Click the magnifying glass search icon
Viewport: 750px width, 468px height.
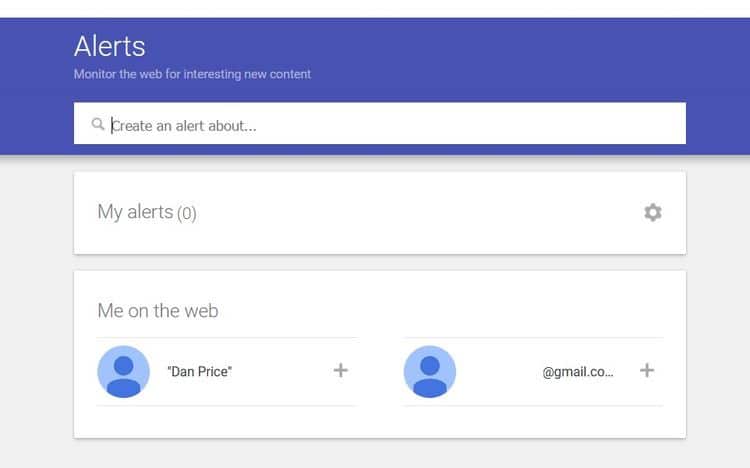point(98,124)
